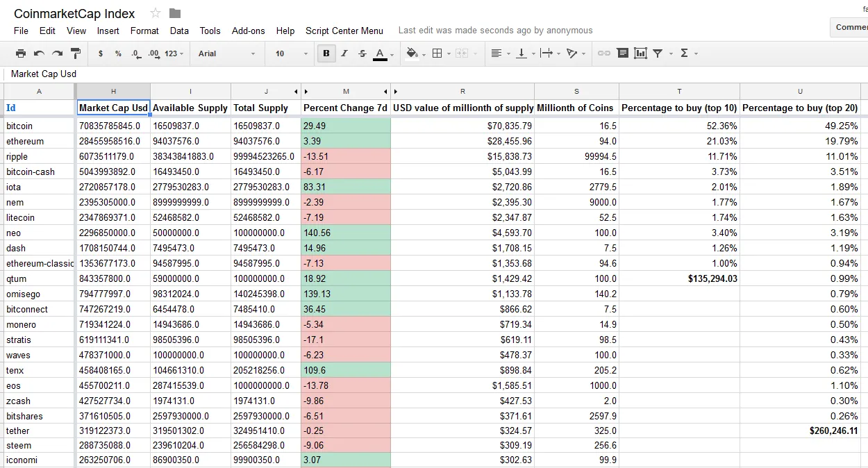Open the Add-ons menu

[x=248, y=31]
